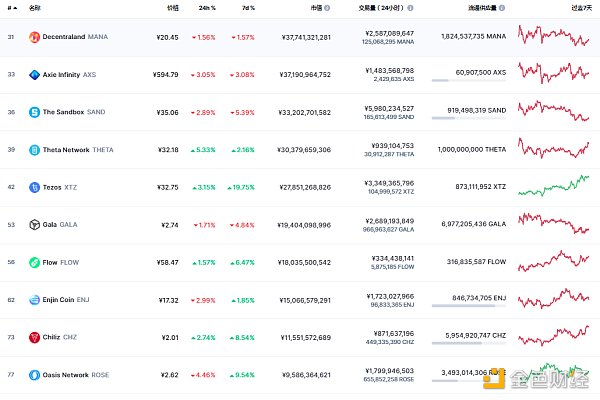Click the info icon beside 交易量(24小时) header
The height and width of the screenshot is (400, 600).
coord(410,8)
